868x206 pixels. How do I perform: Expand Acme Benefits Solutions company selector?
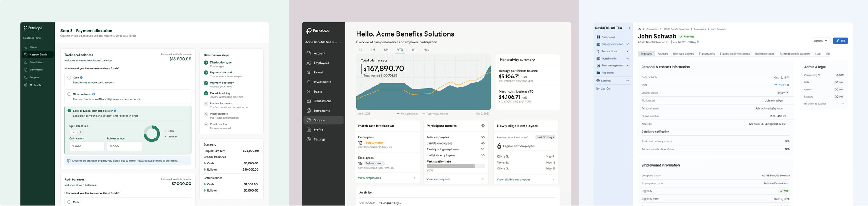coord(323,42)
